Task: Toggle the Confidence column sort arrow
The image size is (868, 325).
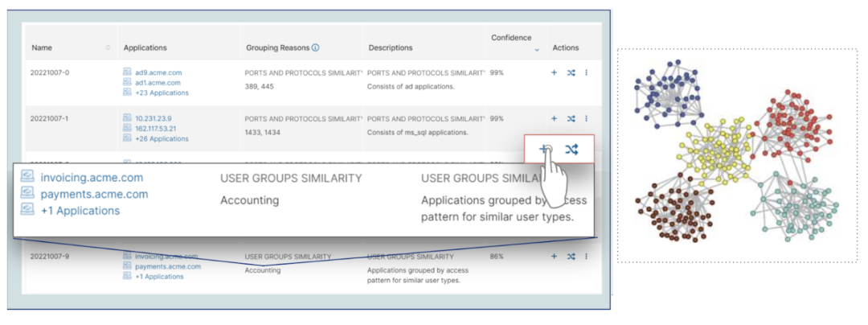Action: coord(537,50)
